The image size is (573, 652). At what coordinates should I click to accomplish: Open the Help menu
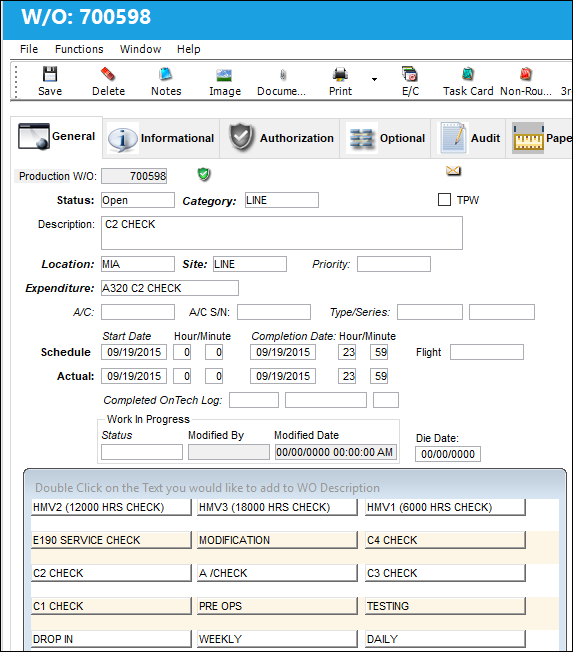[x=188, y=49]
